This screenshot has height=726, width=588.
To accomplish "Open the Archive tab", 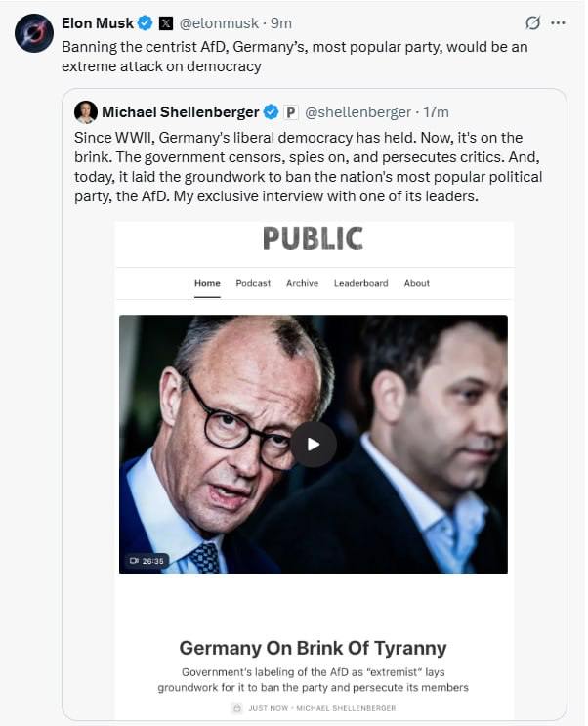I will click(x=302, y=283).
